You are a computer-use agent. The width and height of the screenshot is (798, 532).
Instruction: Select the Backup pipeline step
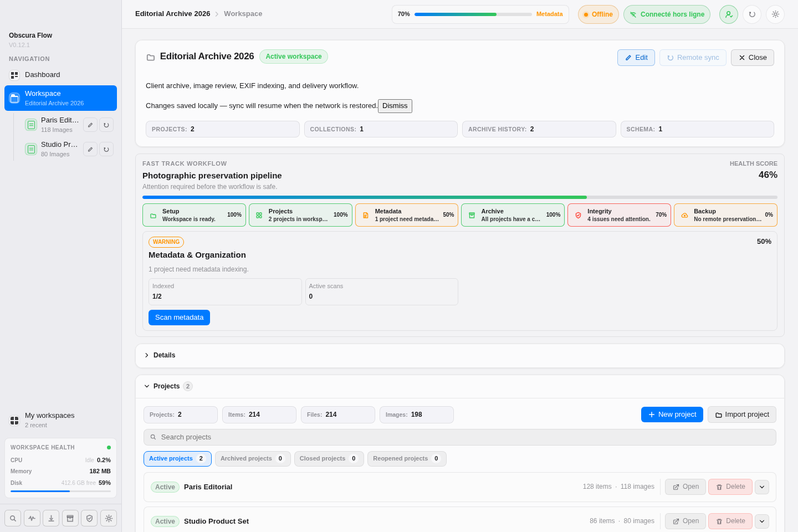pyautogui.click(x=725, y=215)
